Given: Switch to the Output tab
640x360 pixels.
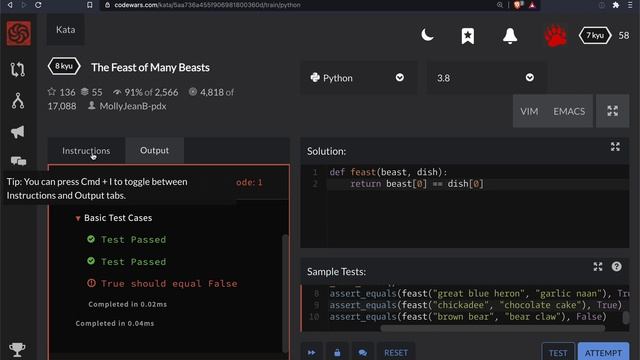Looking at the screenshot, I should 154,150.
